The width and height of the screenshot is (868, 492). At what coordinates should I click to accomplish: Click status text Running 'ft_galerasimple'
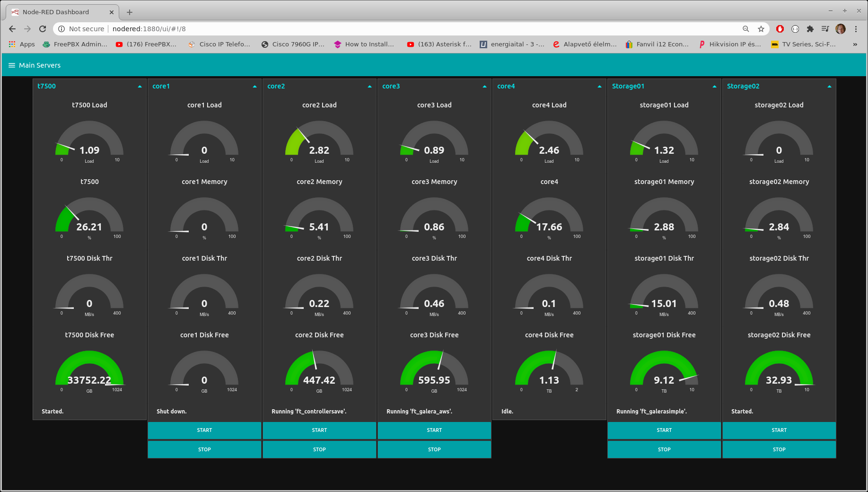(652, 412)
